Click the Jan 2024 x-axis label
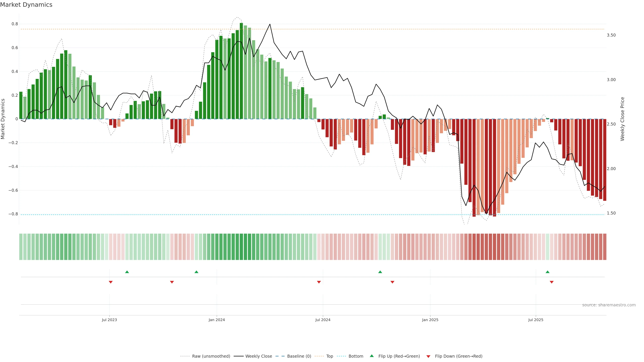The height and width of the screenshot is (362, 644). point(217,320)
